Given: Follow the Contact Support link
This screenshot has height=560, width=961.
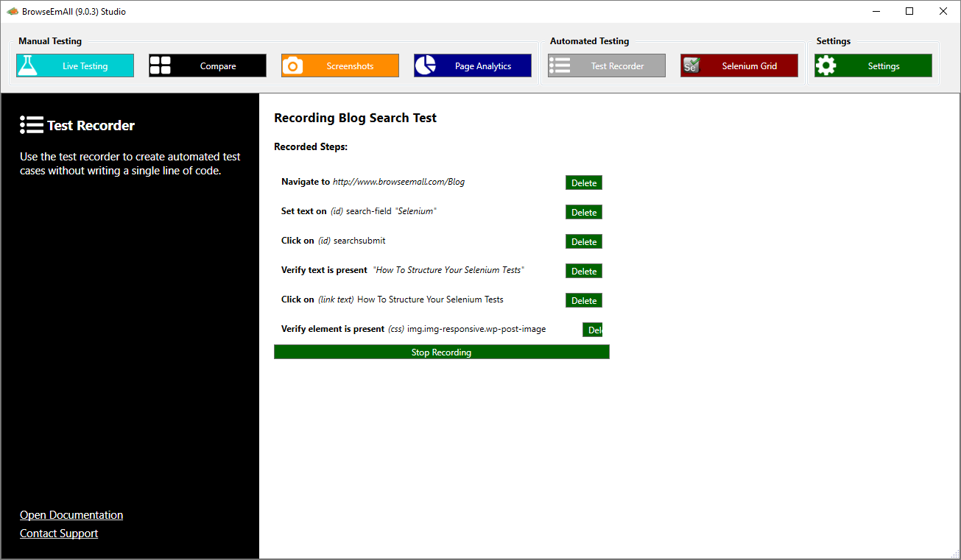Looking at the screenshot, I should coord(59,534).
